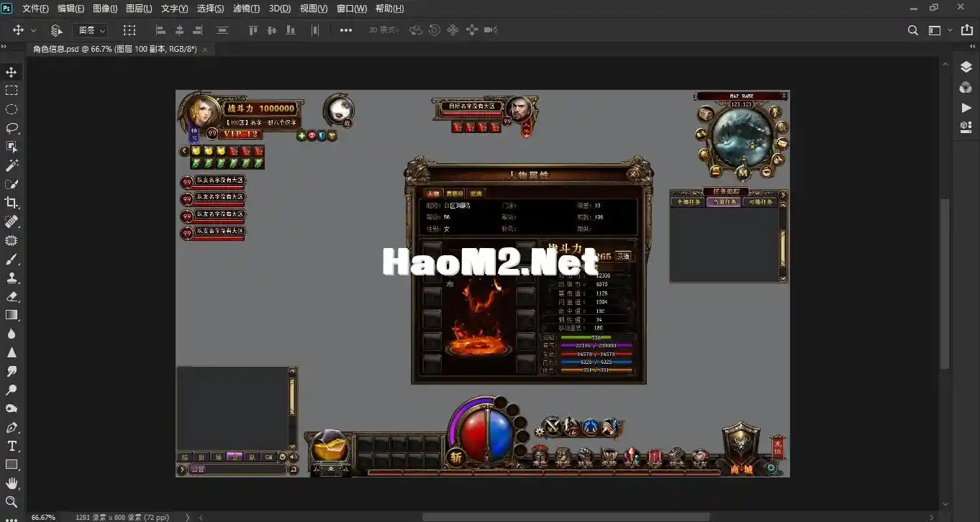This screenshot has width=980, height=522.
Task: Click the 66.67% zoom level field
Action: (x=43, y=517)
